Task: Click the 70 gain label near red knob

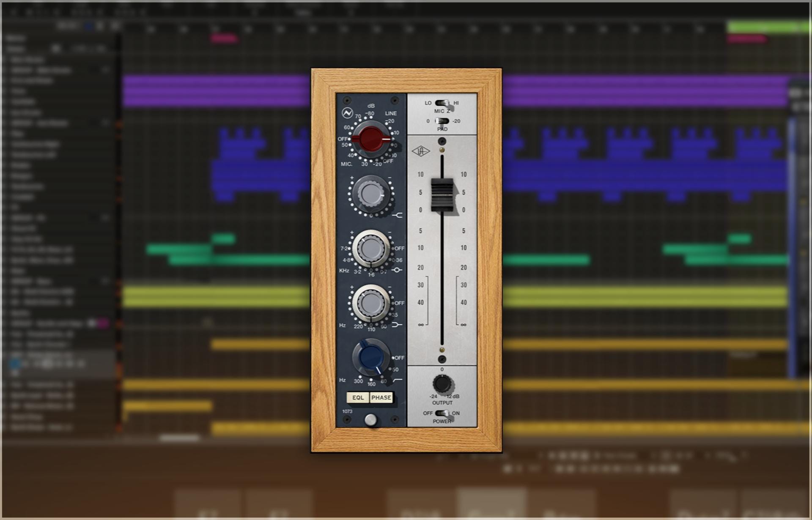Action: 358,116
